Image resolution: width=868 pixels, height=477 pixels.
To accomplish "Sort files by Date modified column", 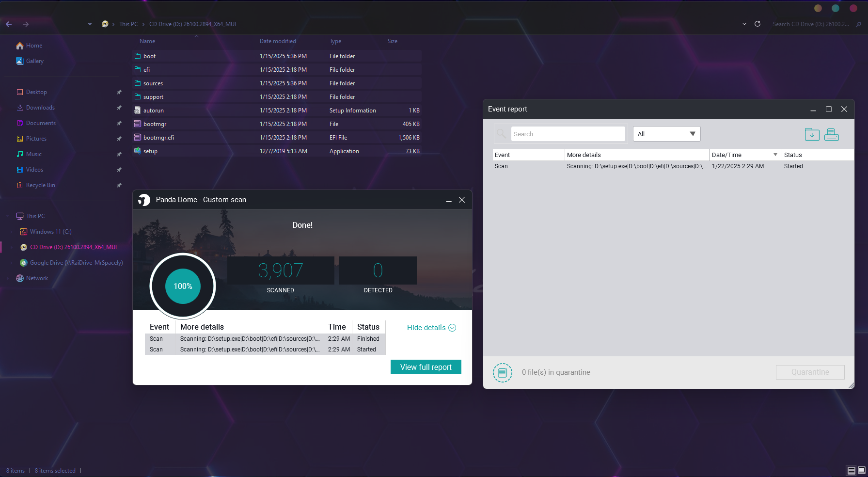I will tap(278, 41).
